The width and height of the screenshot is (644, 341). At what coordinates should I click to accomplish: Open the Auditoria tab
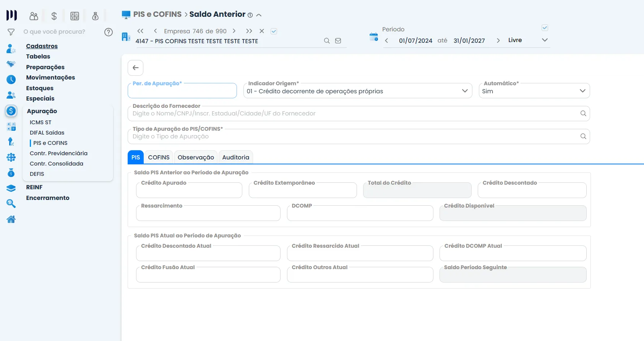pyautogui.click(x=235, y=157)
